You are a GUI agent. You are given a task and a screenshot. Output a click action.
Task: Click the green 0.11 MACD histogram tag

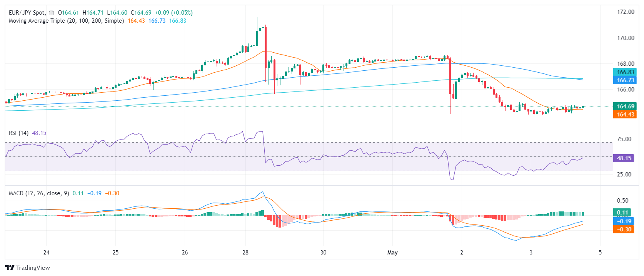coord(622,213)
